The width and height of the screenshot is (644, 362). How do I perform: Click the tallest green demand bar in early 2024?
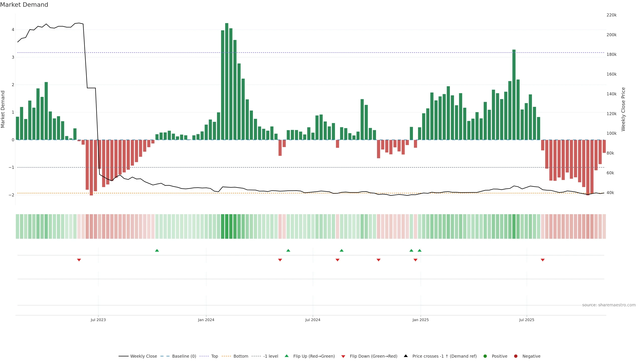227,81
